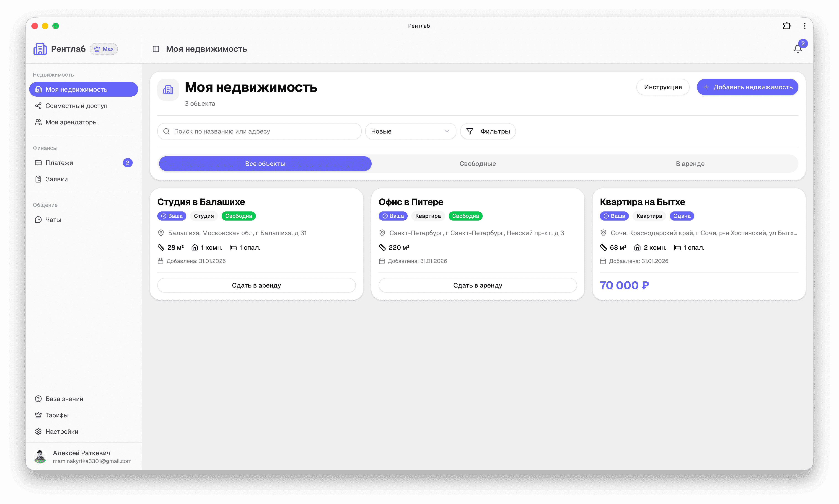Open the Квартира на Бытхе card
This screenshot has height=504, width=839.
642,202
